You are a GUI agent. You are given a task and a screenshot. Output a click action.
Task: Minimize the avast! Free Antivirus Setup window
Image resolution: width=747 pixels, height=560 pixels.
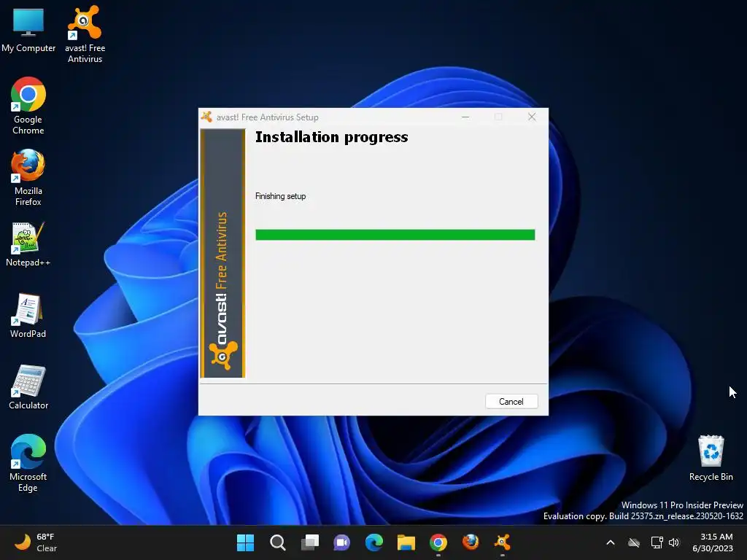coord(465,117)
